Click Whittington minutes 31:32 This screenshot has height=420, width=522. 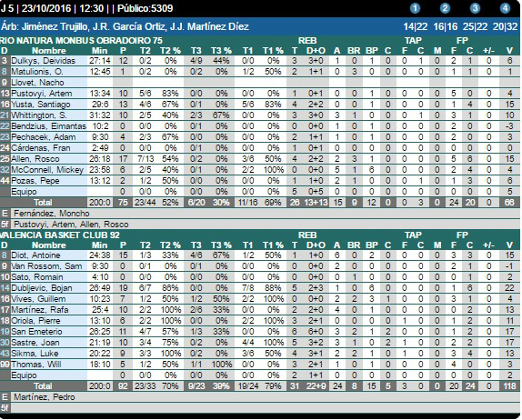[99, 115]
